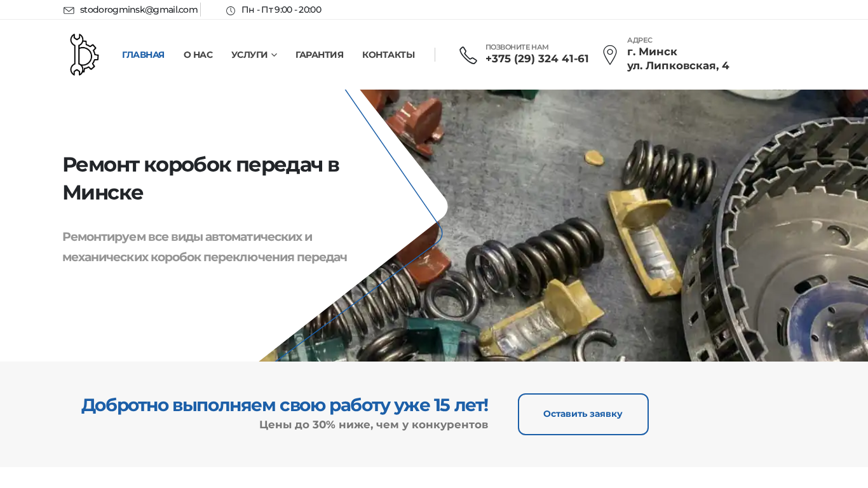Click the envelope email icon
Screen dimensions: 868x488
point(69,10)
